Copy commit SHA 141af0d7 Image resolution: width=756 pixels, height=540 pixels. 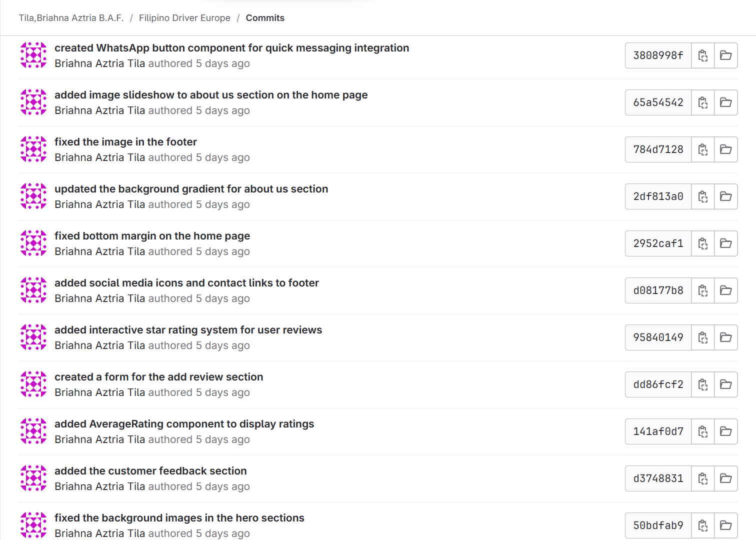(702, 431)
